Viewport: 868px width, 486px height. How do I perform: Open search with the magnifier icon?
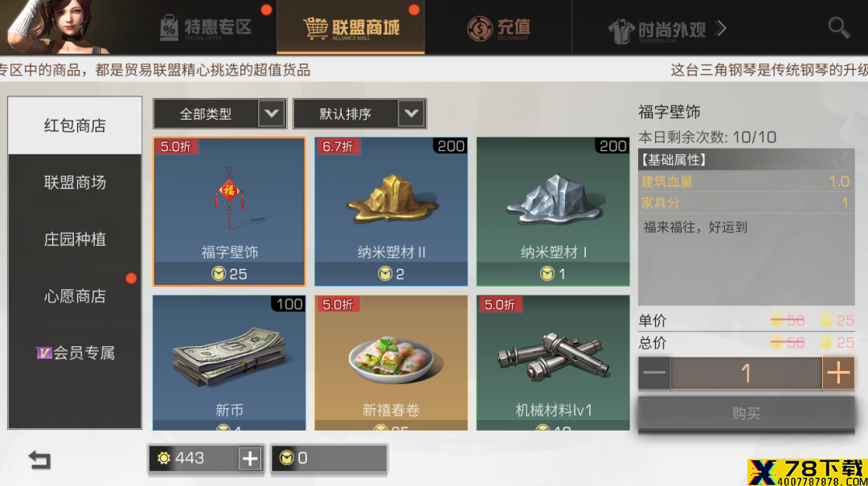[x=838, y=27]
